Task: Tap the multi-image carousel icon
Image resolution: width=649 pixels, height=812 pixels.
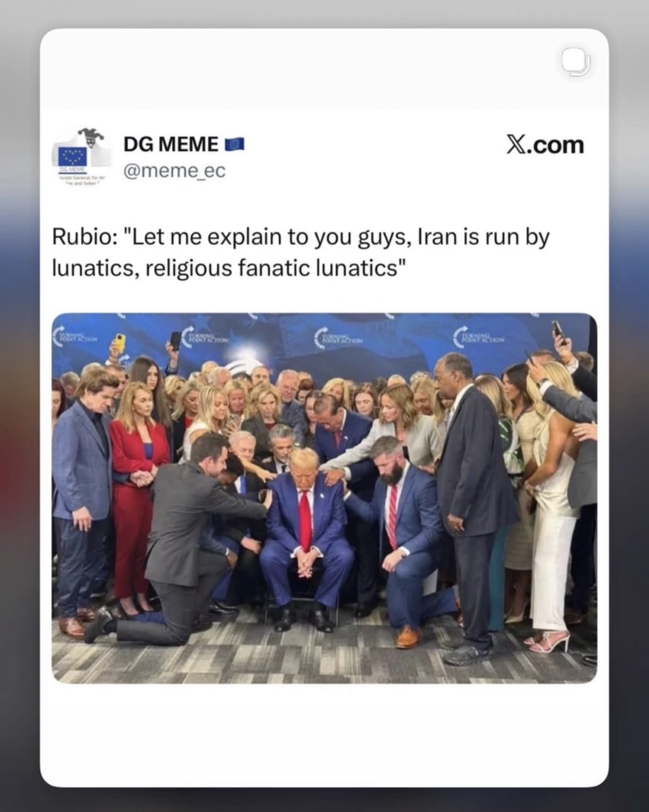Action: coord(576,62)
